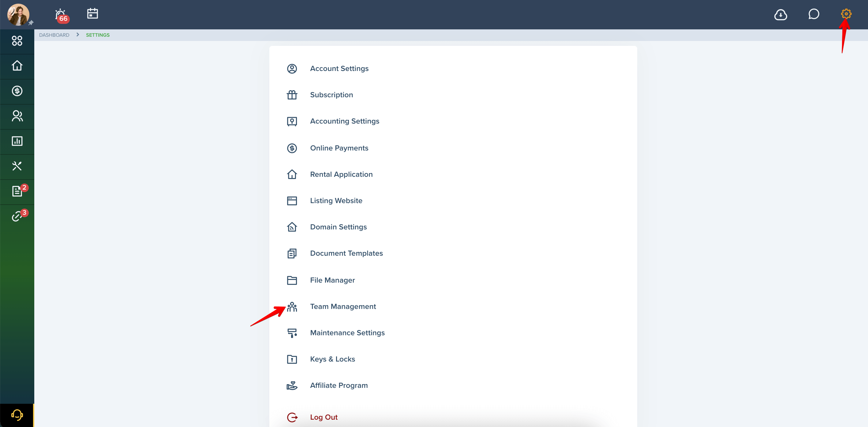The image size is (868, 427).
Task: Click the Rental Application house icon
Action: click(292, 174)
